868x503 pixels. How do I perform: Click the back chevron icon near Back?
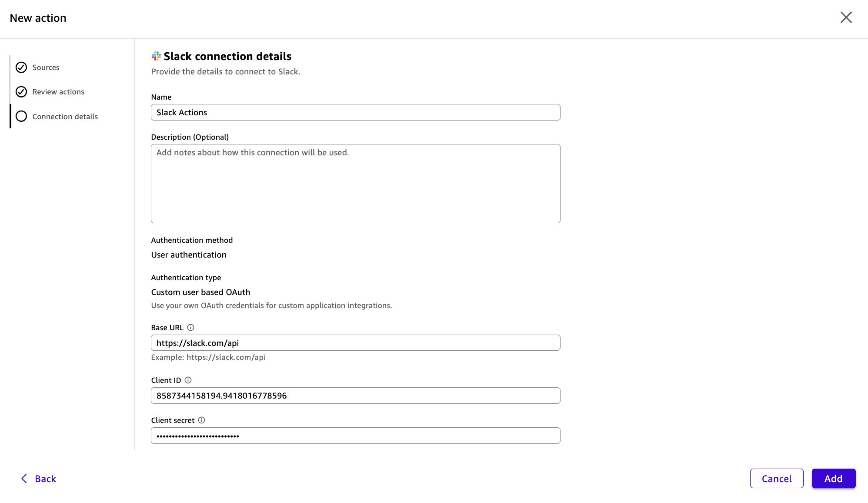point(24,479)
